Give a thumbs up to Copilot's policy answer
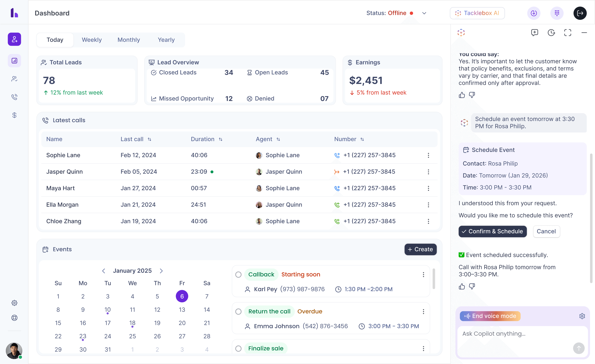The width and height of the screenshot is (595, 364). click(462, 95)
